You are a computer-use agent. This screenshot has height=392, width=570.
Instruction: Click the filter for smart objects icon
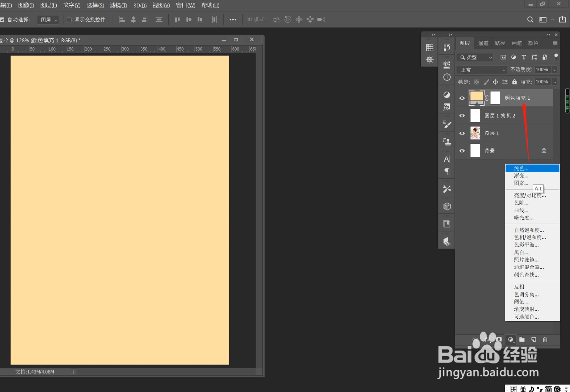544,57
